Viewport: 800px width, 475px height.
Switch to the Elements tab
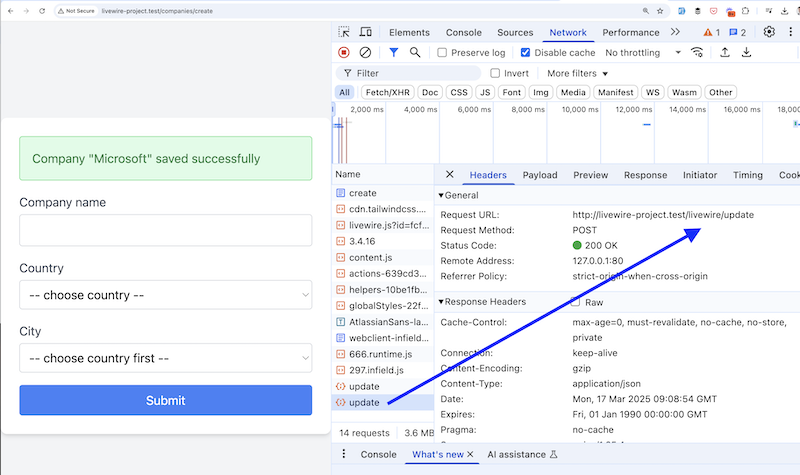point(409,32)
